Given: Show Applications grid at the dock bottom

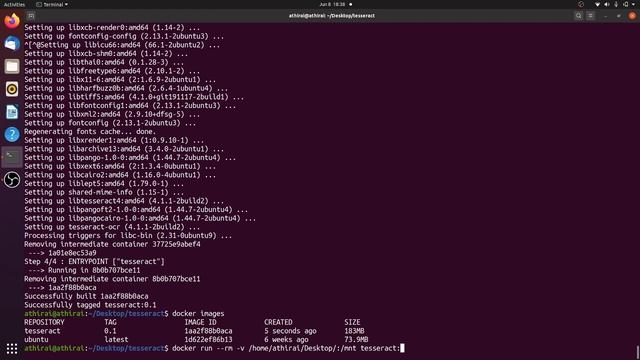Looking at the screenshot, I should [x=12, y=348].
